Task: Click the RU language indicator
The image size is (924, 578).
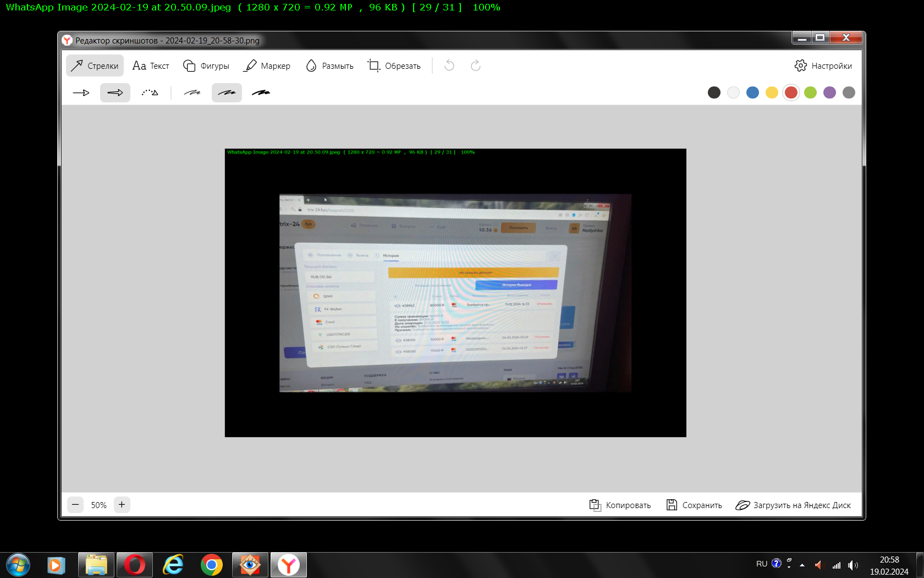Action: pos(762,564)
